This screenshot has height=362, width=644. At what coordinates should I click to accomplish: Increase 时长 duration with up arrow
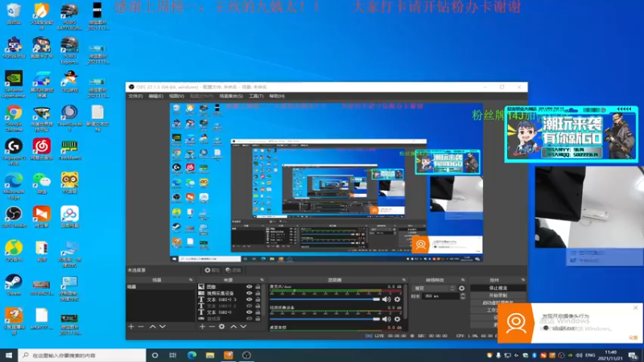tap(462, 294)
